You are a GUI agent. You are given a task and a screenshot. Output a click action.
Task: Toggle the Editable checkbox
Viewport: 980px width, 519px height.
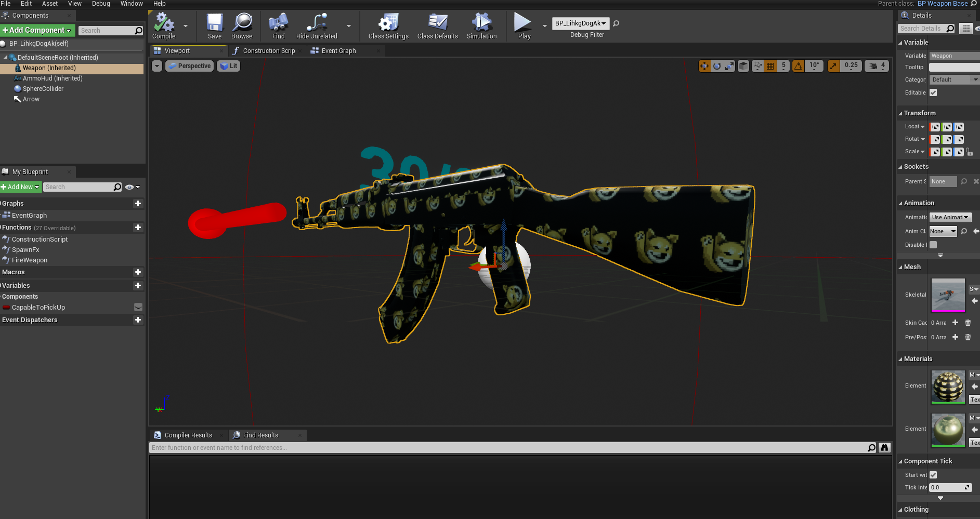coord(933,92)
